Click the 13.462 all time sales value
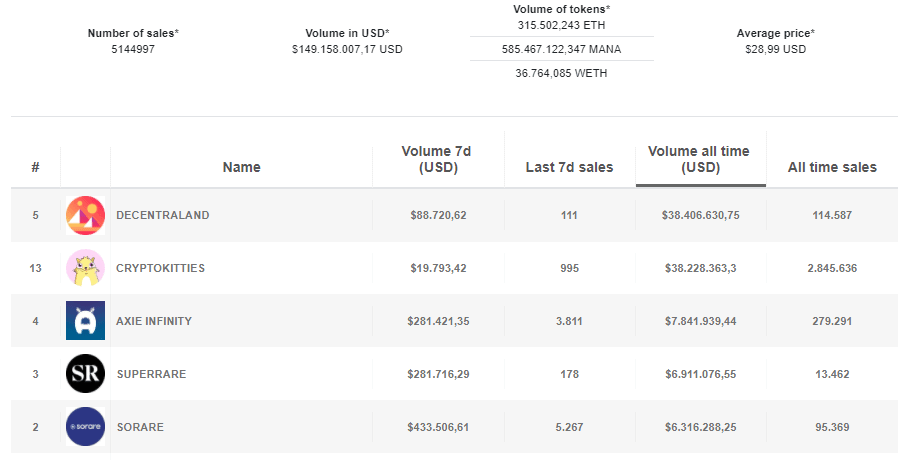909x460 pixels. click(832, 374)
